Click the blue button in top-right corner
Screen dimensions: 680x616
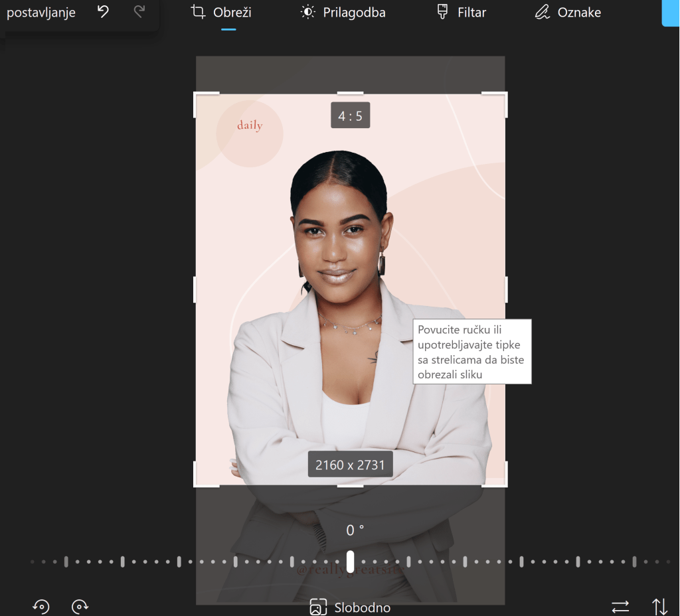pos(671,13)
